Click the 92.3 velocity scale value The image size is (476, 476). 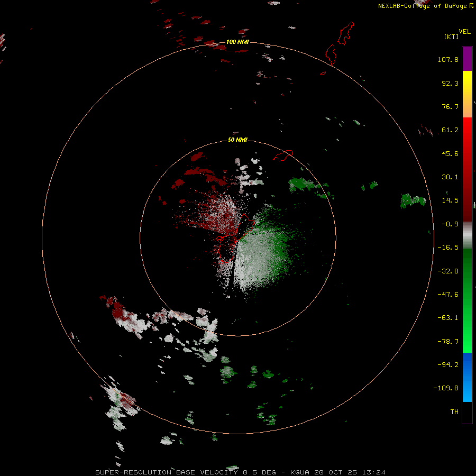pos(450,83)
